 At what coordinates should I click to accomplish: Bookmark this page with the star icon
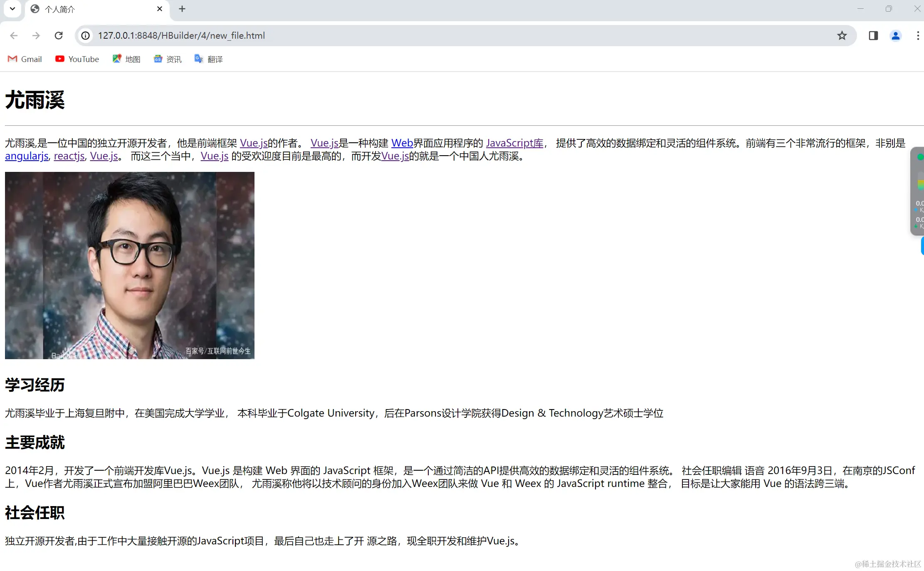pyautogui.click(x=842, y=36)
